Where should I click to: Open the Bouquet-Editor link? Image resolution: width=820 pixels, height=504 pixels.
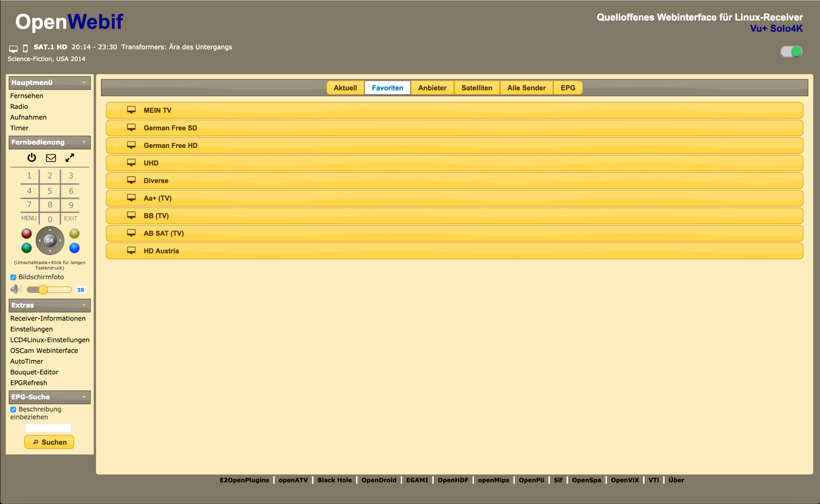click(34, 372)
